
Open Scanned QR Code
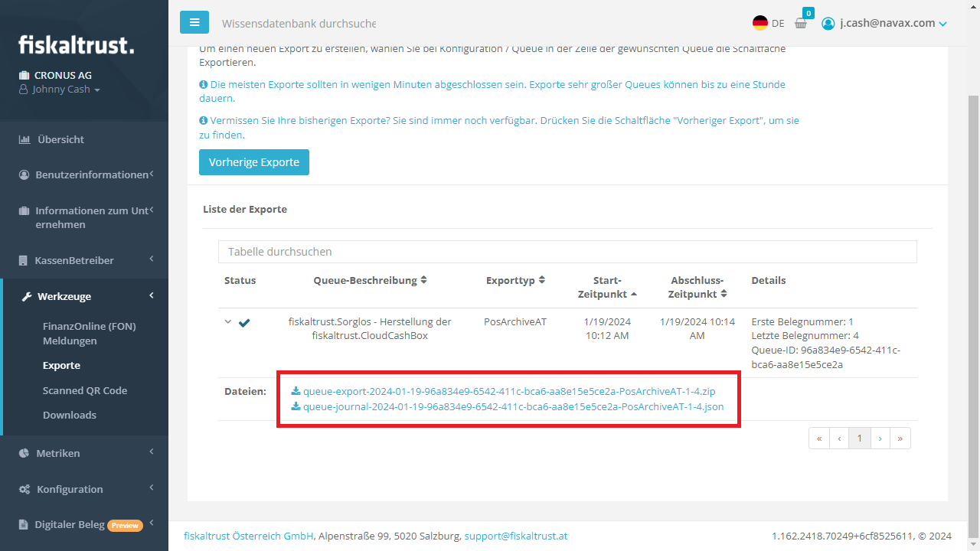pyautogui.click(x=85, y=390)
